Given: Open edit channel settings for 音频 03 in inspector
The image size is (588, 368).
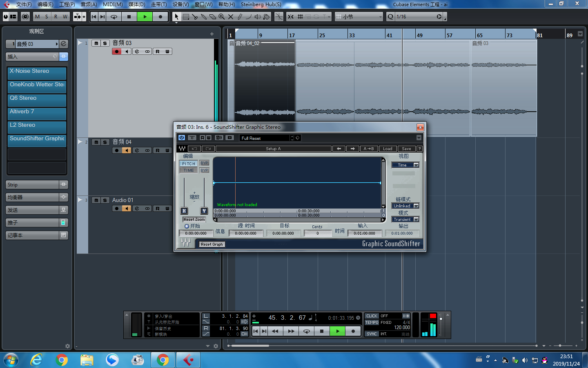Looking at the screenshot, I should click(63, 44).
